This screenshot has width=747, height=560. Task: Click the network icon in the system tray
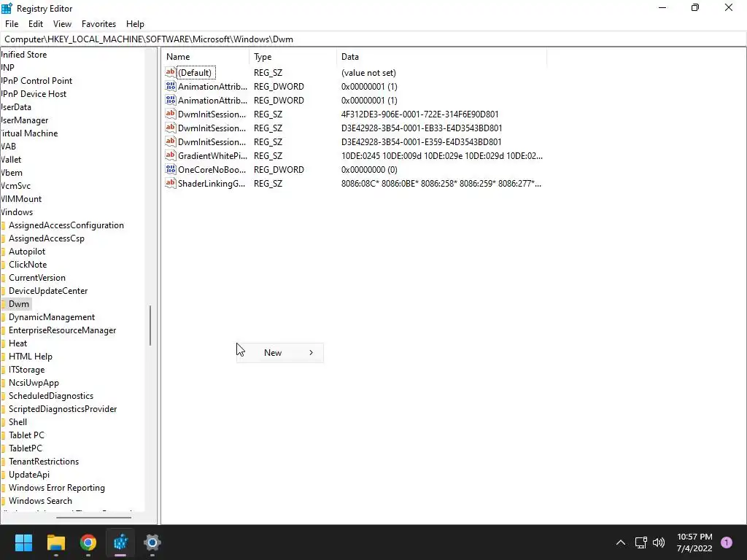click(x=640, y=542)
